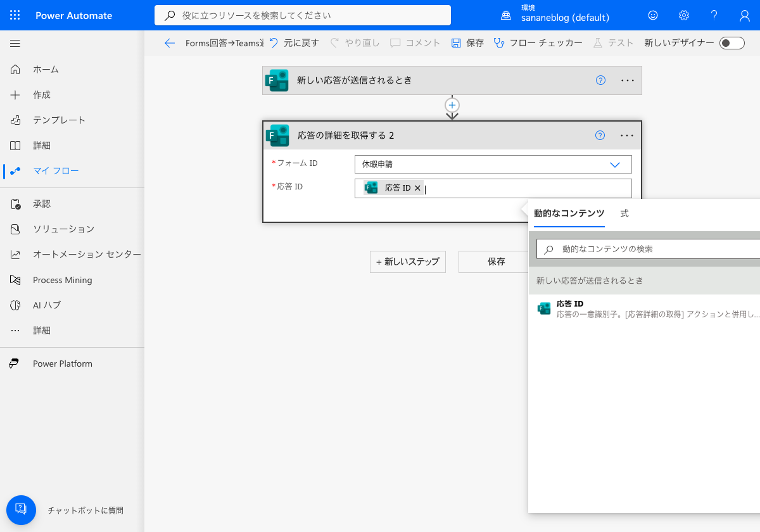Open the settings gear icon
Viewport: 760px width, 532px height.
pos(684,15)
